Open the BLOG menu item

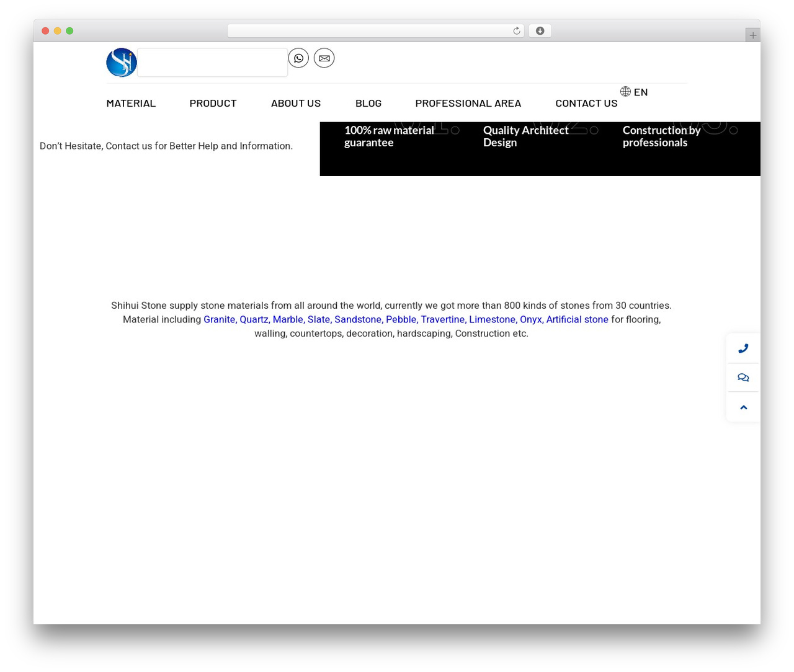tap(368, 104)
